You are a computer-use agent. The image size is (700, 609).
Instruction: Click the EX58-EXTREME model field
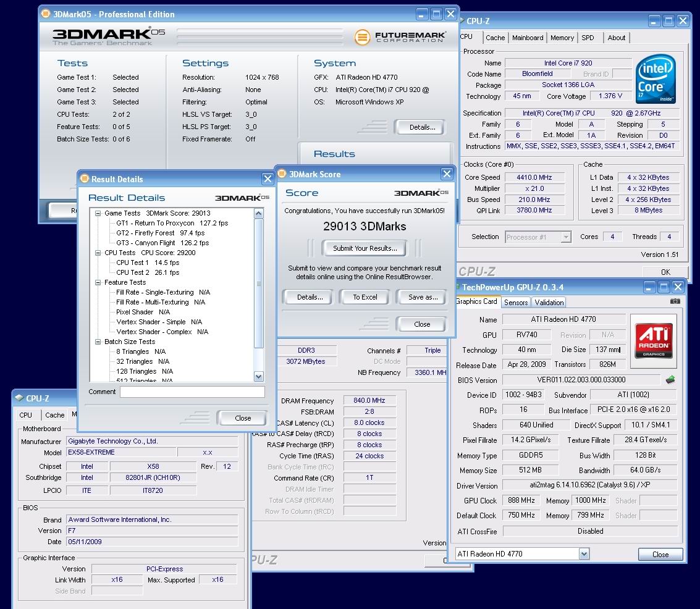[122, 452]
